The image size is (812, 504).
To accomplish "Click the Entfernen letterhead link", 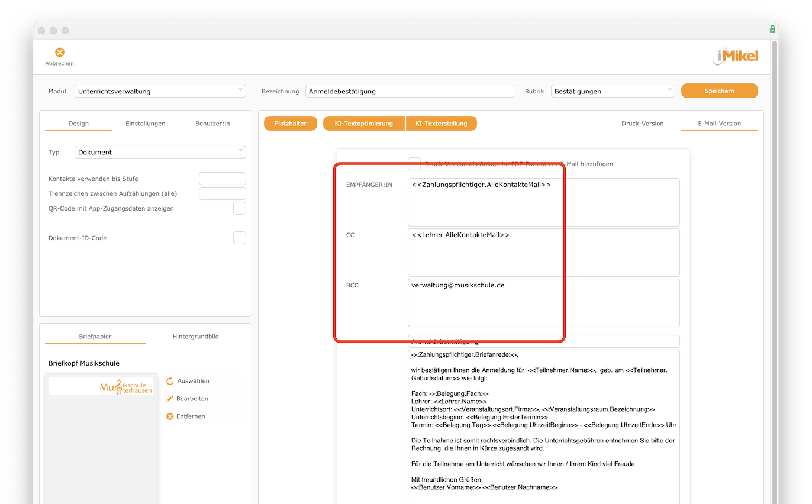I will (191, 416).
